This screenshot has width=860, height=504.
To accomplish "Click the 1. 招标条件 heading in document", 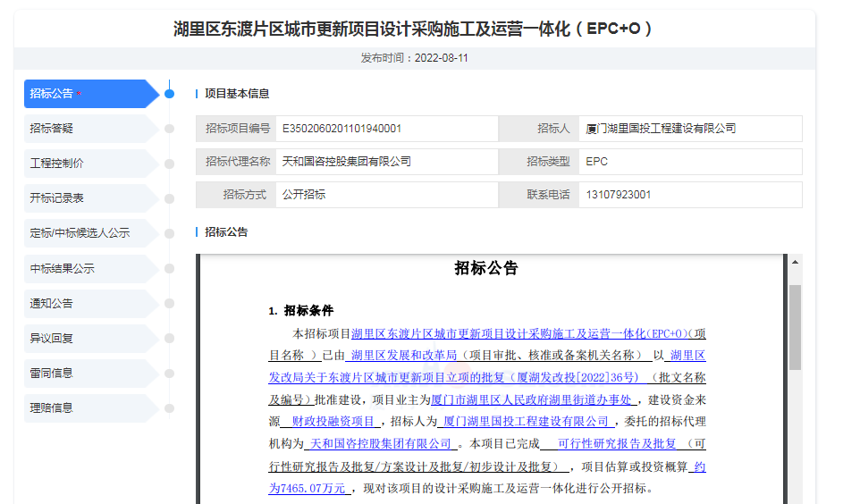I will click(x=301, y=311).
